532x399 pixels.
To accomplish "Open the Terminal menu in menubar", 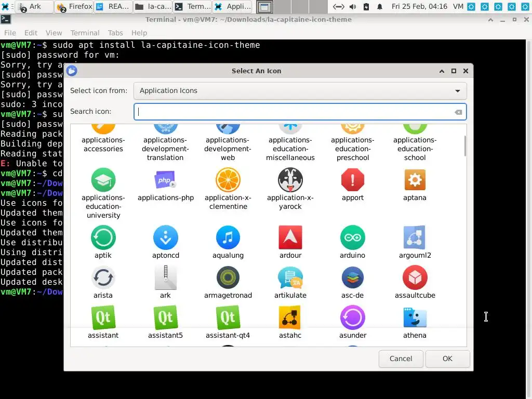I will click(x=85, y=33).
